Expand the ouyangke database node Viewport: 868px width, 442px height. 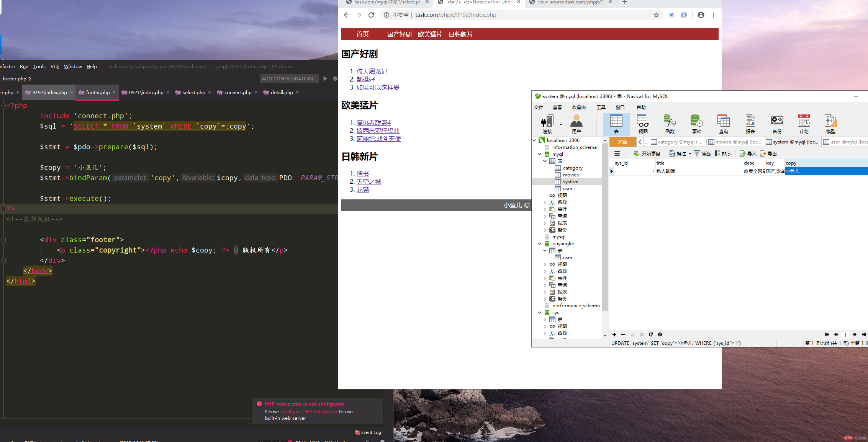point(540,243)
